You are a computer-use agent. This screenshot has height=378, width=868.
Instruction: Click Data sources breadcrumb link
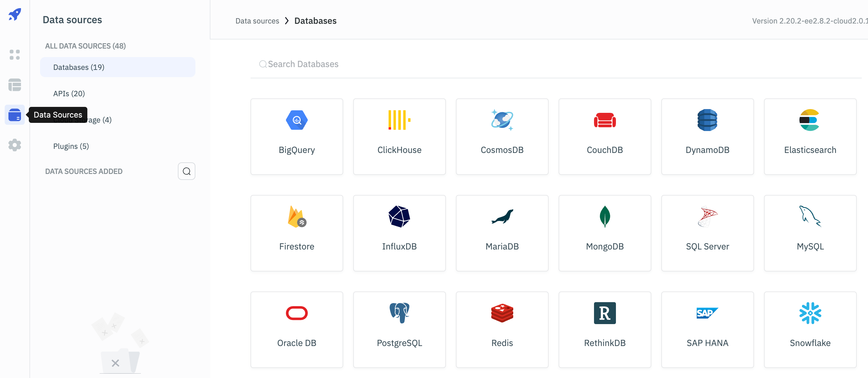click(257, 21)
